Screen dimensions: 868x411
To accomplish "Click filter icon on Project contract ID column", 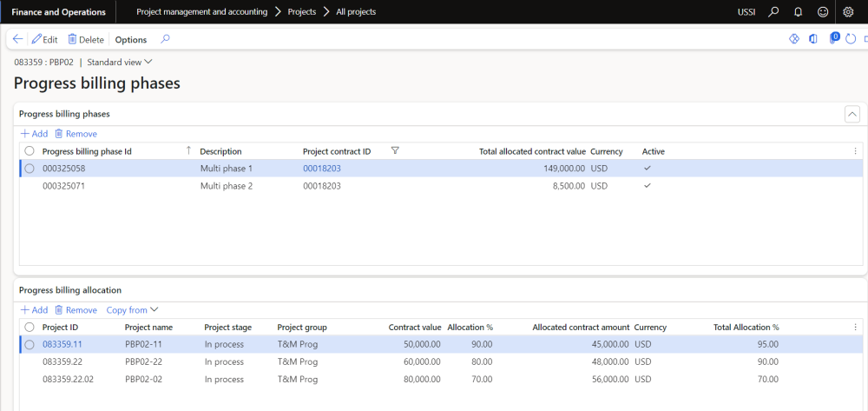I will coord(395,151).
